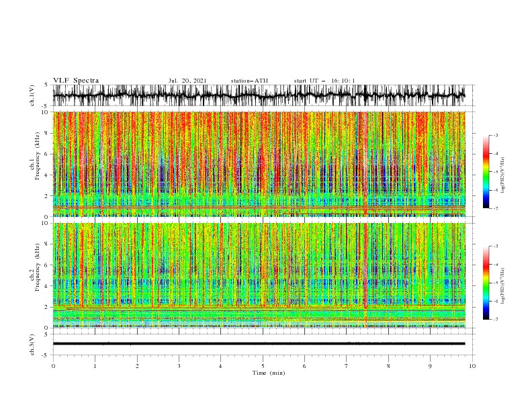Screen dimensions: 532x411
Task: Click the time axis tick label "0"
Action: [53, 366]
